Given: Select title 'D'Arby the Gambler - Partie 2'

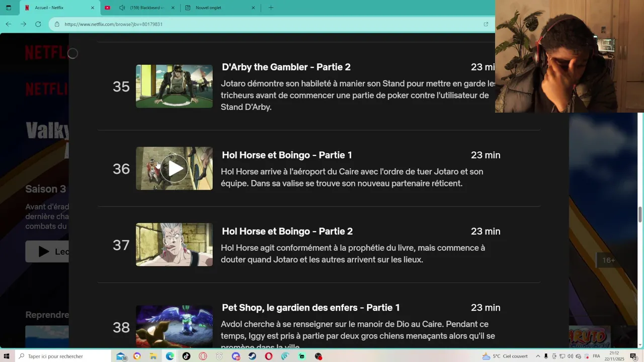Looking at the screenshot, I should [286, 67].
